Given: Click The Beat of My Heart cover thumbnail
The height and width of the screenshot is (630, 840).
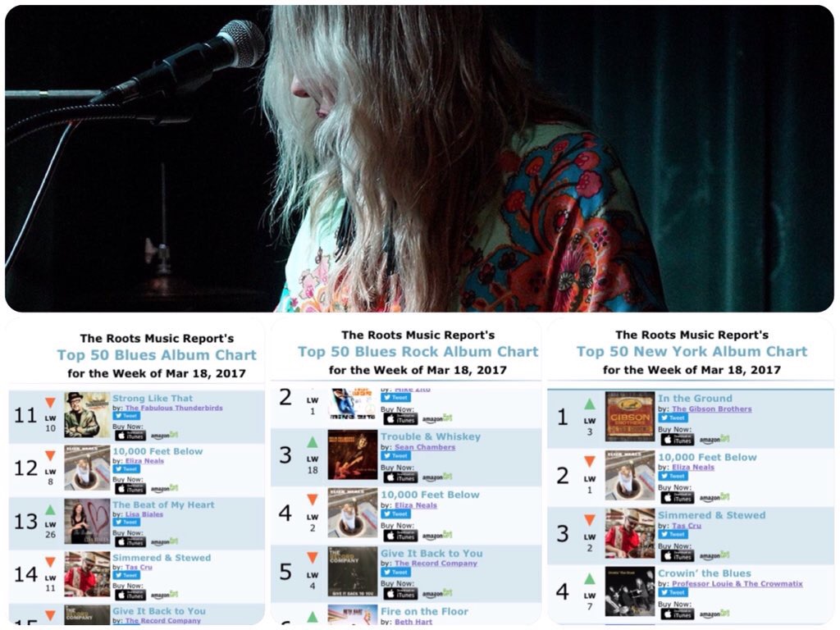Looking at the screenshot, I should click(87, 521).
